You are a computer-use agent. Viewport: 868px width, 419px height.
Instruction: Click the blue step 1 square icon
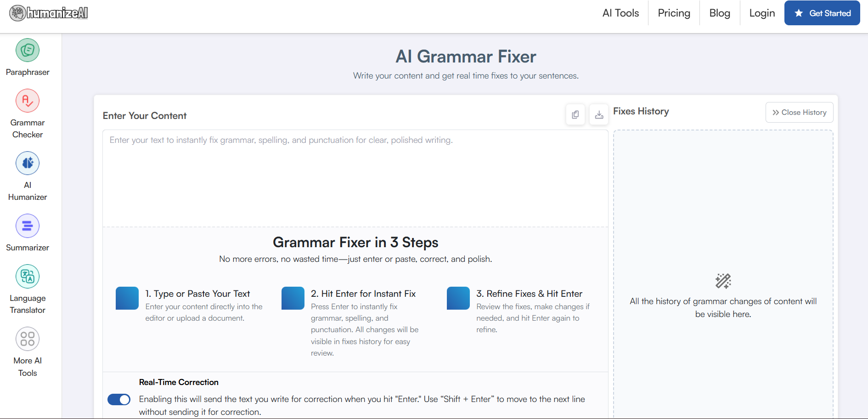[x=127, y=298]
